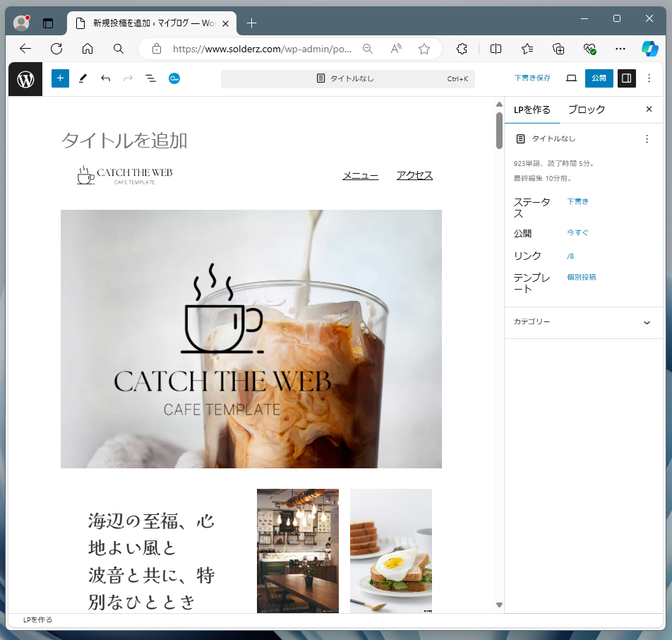View site information lock icon

(157, 49)
